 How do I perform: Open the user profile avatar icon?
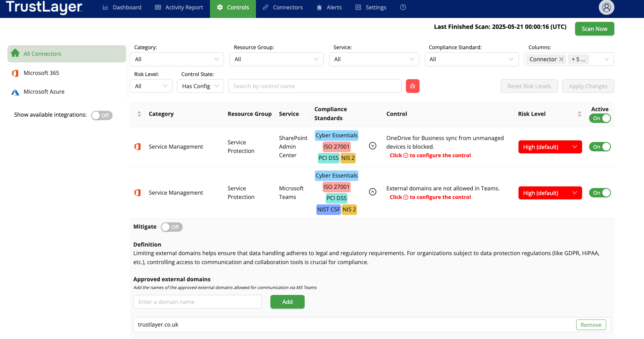coord(606,7)
